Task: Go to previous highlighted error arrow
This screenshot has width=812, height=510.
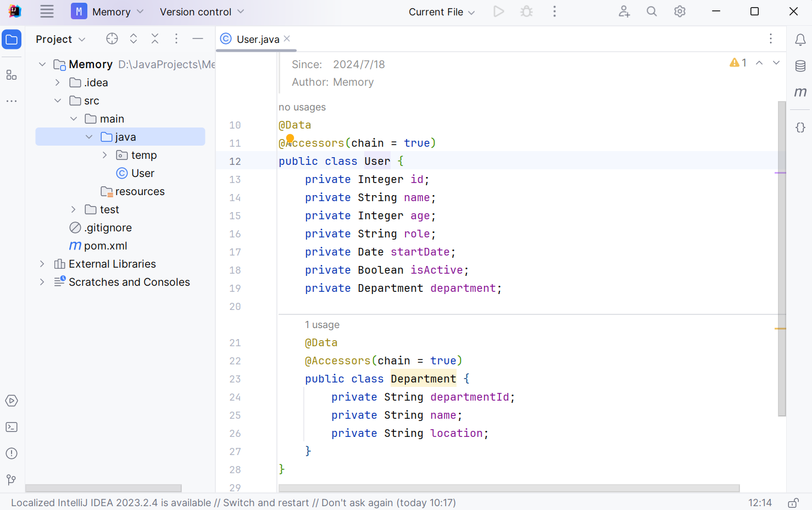Action: point(759,63)
